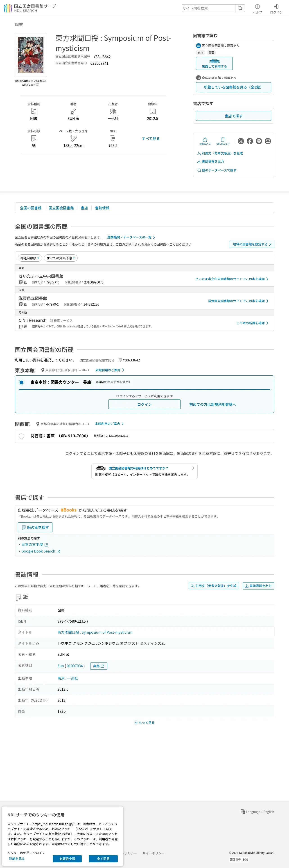Open 東京本館 来館利用のご案内 link
This screenshot has height=868, width=289.
pos(110,370)
